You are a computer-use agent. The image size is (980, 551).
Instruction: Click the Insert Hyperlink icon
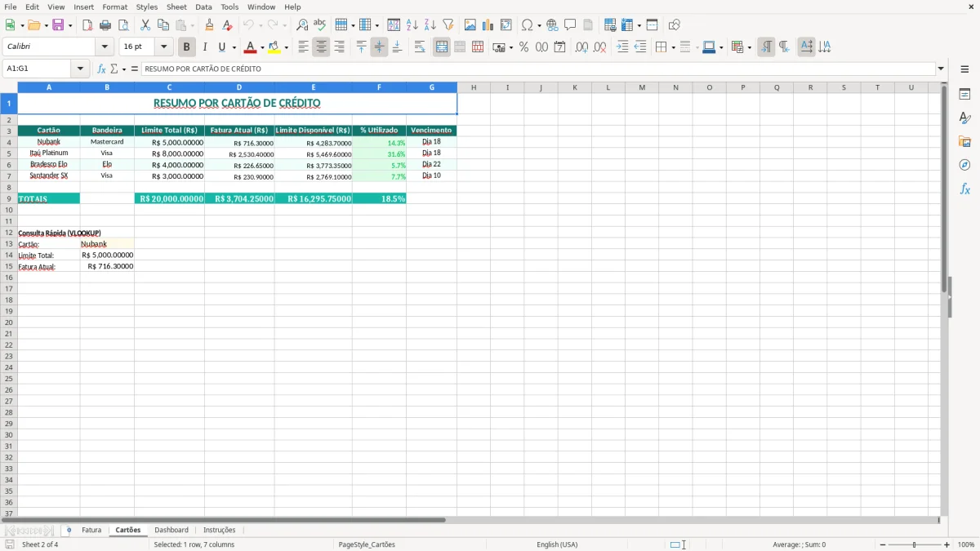[552, 25]
